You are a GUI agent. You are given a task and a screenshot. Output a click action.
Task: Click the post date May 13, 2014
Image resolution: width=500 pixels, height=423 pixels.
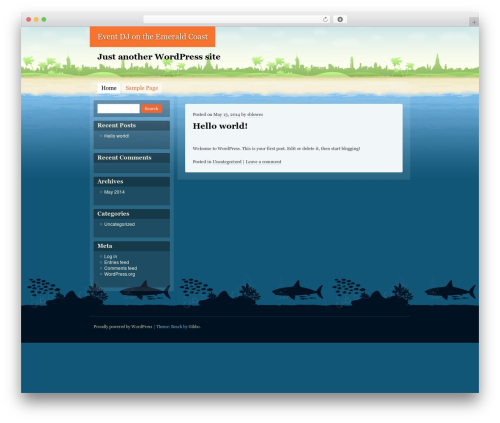point(227,114)
